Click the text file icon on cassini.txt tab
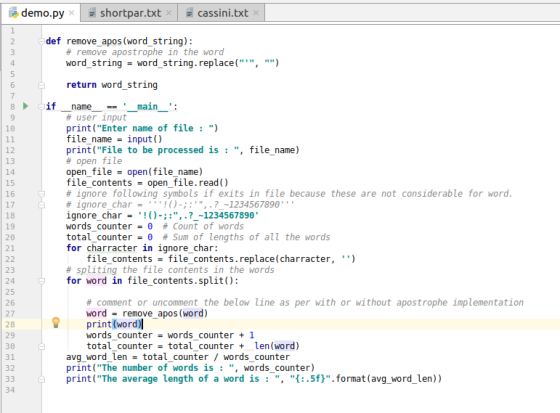The width and height of the screenshot is (560, 413). point(190,13)
